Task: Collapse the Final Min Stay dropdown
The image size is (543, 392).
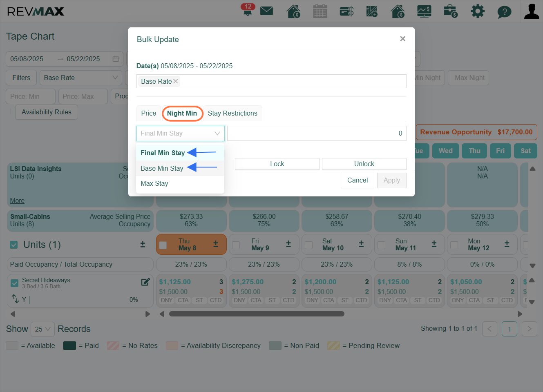Action: (x=181, y=134)
